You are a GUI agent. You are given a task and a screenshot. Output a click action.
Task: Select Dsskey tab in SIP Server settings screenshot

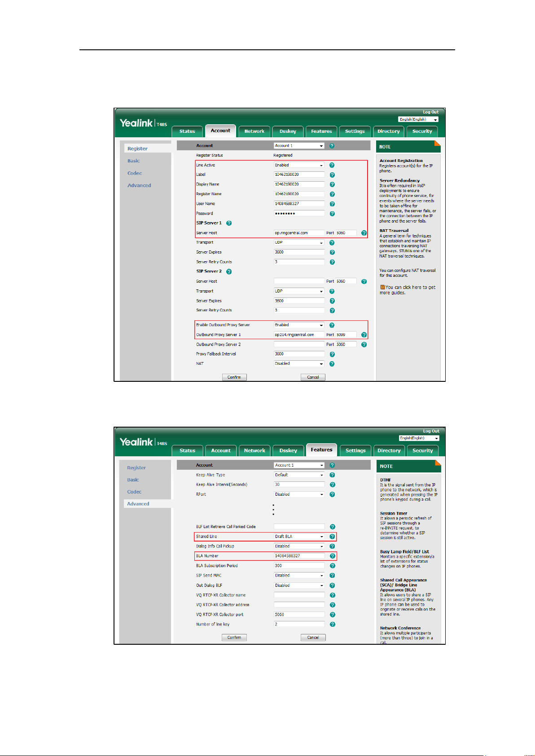pyautogui.click(x=288, y=131)
